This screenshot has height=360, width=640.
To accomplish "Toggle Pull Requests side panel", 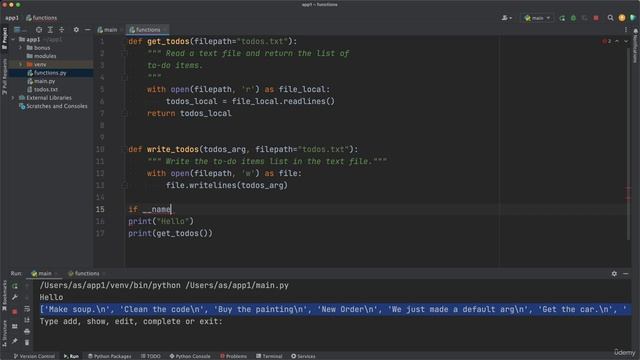I will tap(4, 77).
